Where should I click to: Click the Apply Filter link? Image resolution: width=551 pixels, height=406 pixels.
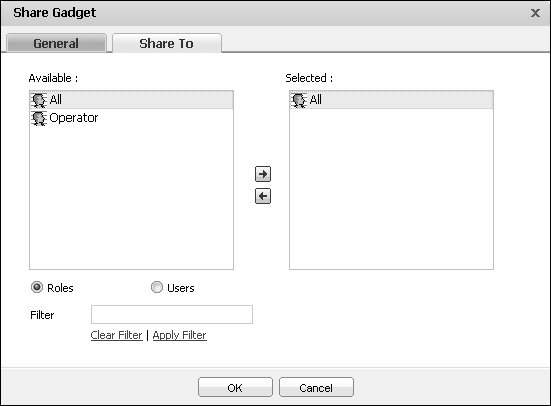(x=180, y=335)
